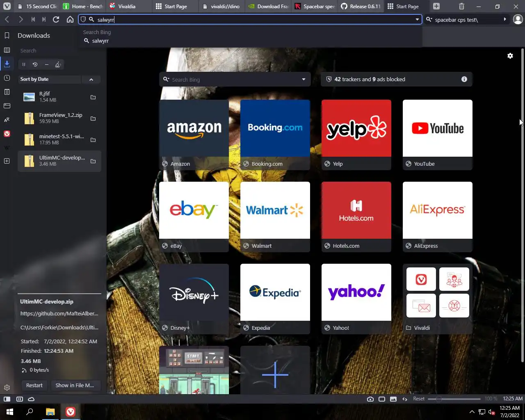Open the Vivaldi web panel in sidebar
This screenshot has height=420, width=525.
(7, 134)
